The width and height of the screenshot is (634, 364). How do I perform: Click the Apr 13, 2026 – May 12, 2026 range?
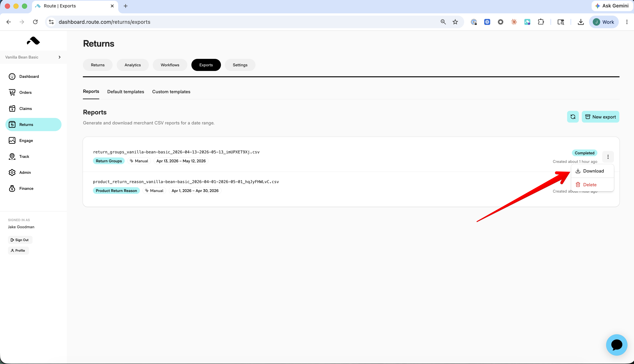point(181,161)
